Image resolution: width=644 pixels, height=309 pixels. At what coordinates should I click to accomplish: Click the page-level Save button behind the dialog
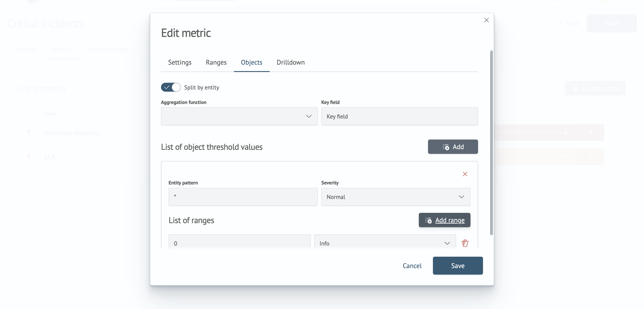[612, 23]
